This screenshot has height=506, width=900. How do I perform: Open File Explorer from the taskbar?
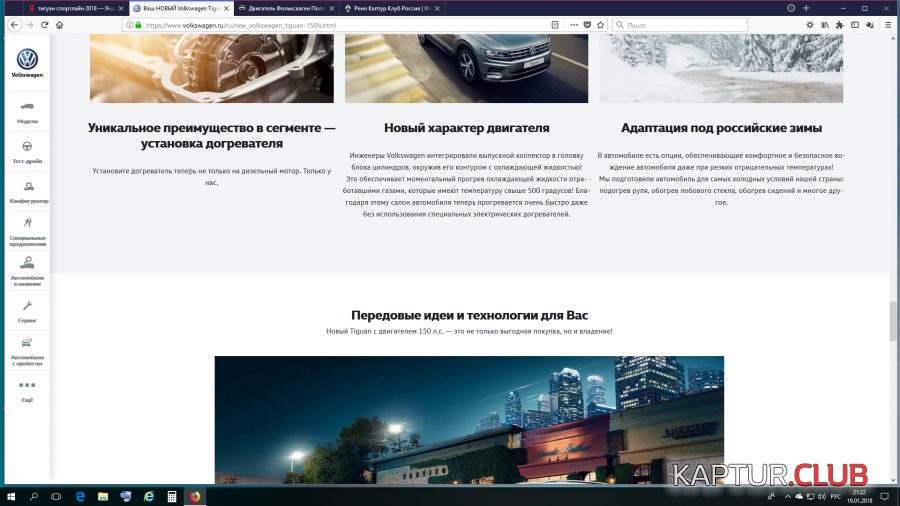[x=103, y=496]
